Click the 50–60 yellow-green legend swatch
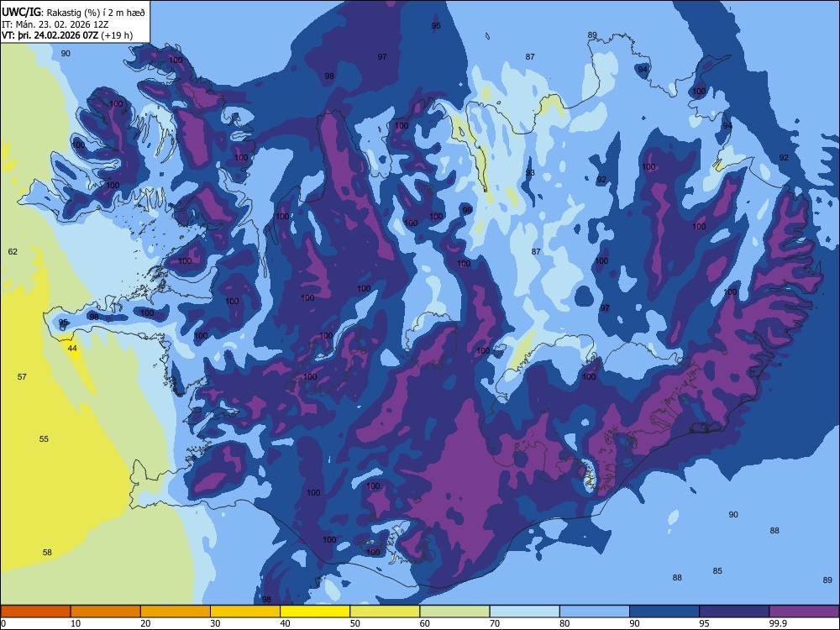Image resolution: width=840 pixels, height=630 pixels. 385,612
